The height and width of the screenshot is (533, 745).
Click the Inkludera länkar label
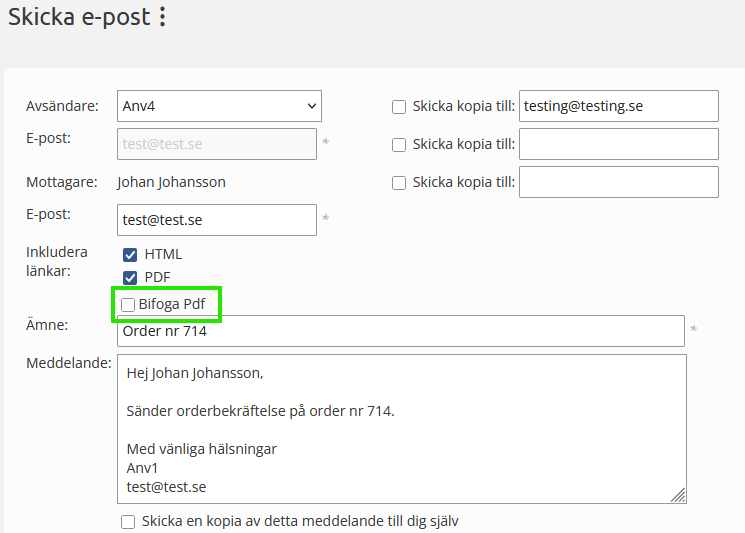coord(57,261)
